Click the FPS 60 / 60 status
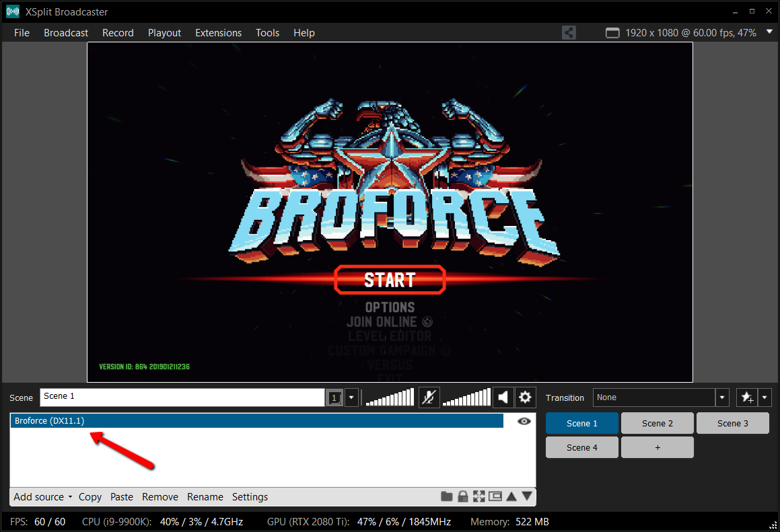 tap(38, 521)
